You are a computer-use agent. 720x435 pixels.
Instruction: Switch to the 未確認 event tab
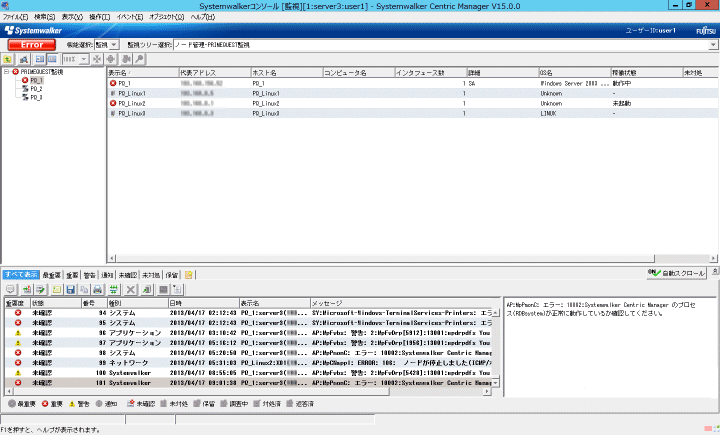128,275
